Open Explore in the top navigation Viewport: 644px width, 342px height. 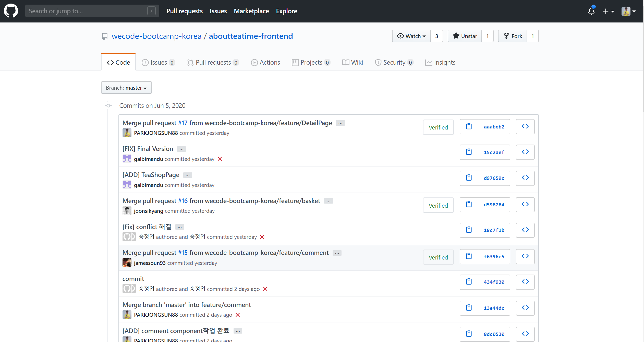(x=287, y=11)
